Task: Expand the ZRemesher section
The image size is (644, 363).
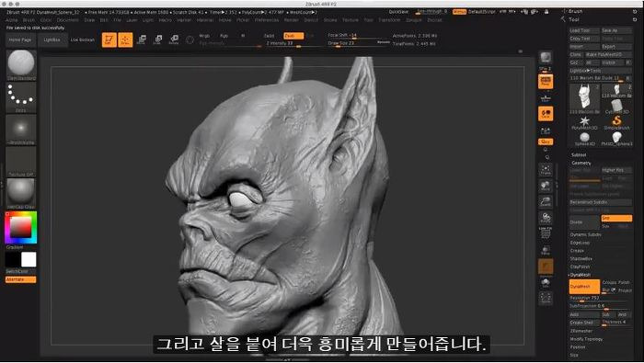Action: tap(581, 331)
